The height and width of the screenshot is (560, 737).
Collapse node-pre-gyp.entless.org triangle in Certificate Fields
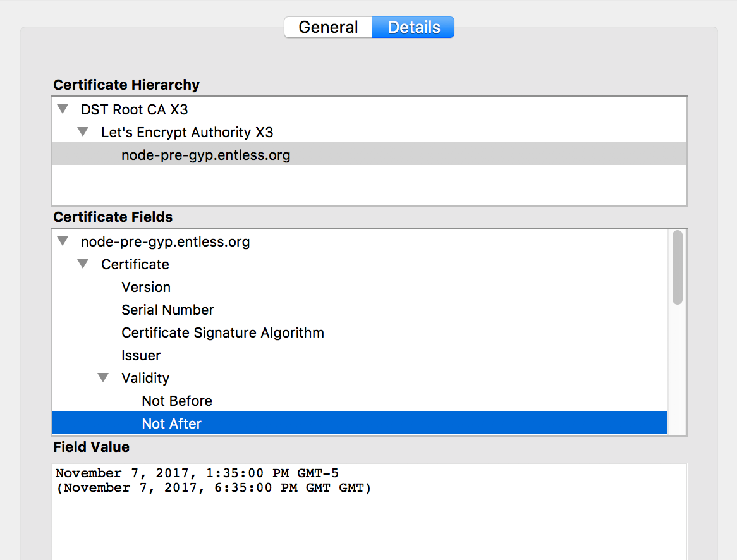click(x=63, y=241)
